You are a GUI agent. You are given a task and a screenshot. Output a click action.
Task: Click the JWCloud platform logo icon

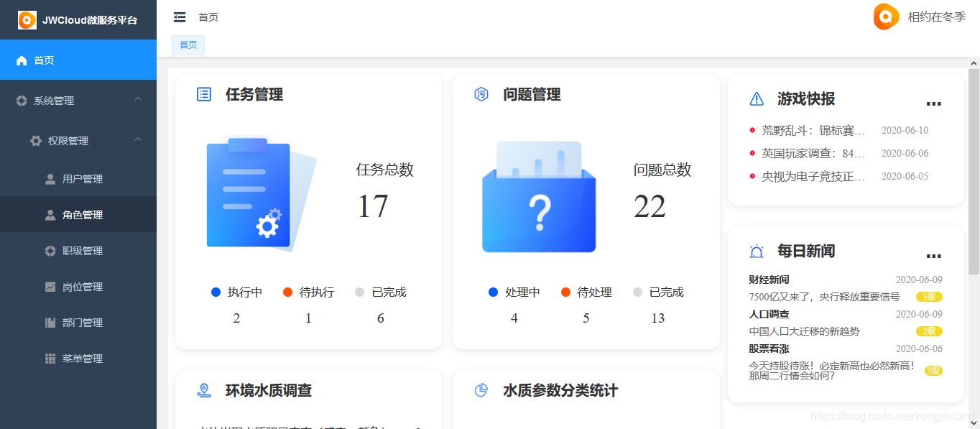tap(27, 20)
